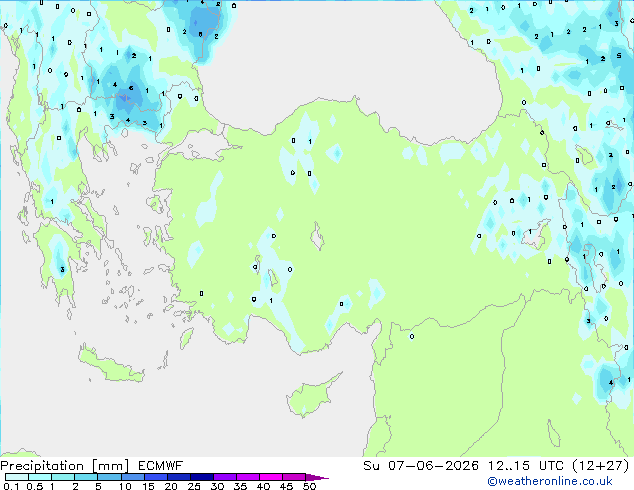
Task: Click legend label '20'
Action: (171, 486)
